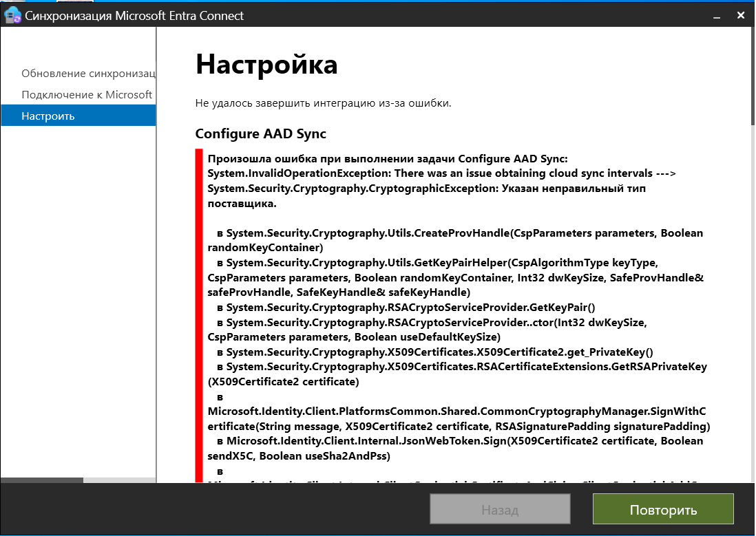Screen dimensions: 756x536
Task: Click the 'GetRSAPrivateKey' stack trace line
Action: pos(462,366)
